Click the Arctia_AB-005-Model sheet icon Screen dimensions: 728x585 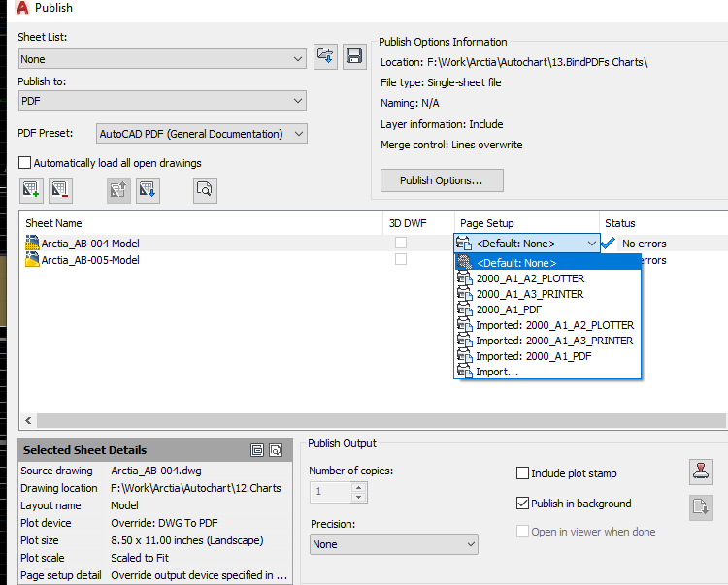[32, 259]
